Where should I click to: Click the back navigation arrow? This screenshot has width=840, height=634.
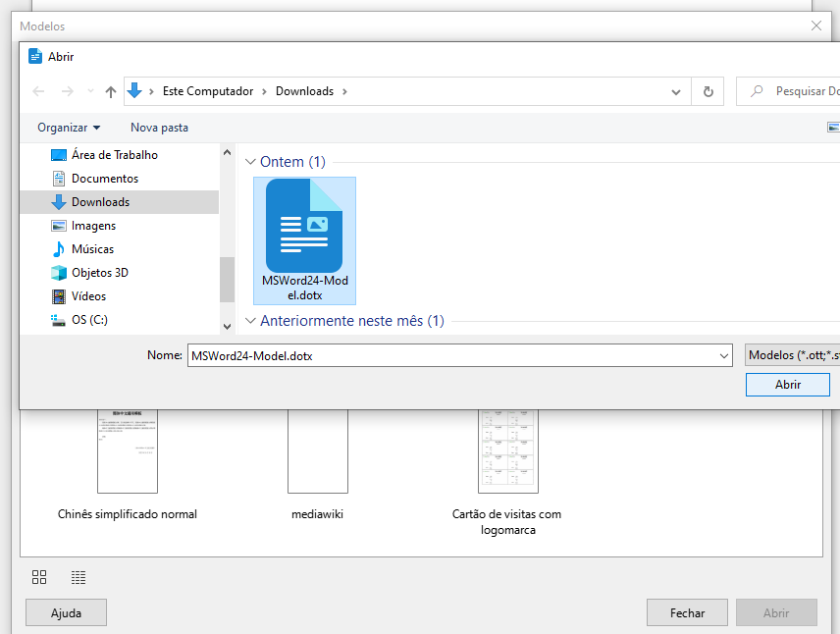click(37, 90)
